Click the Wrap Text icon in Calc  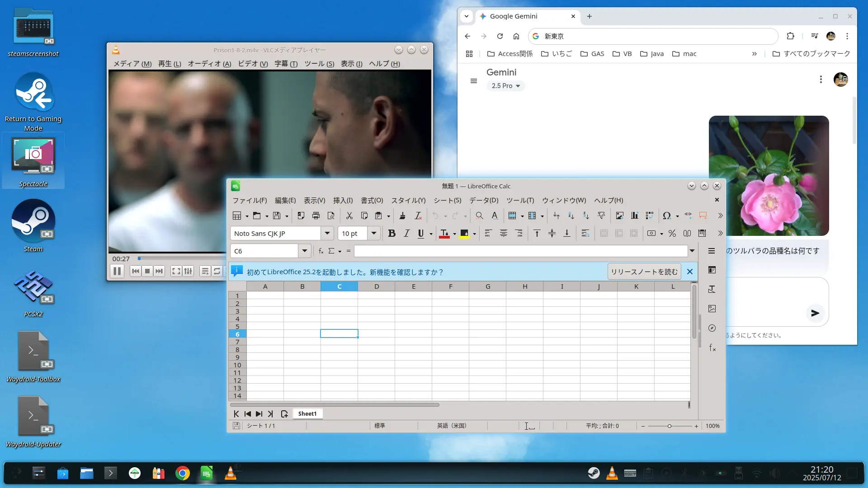click(585, 233)
